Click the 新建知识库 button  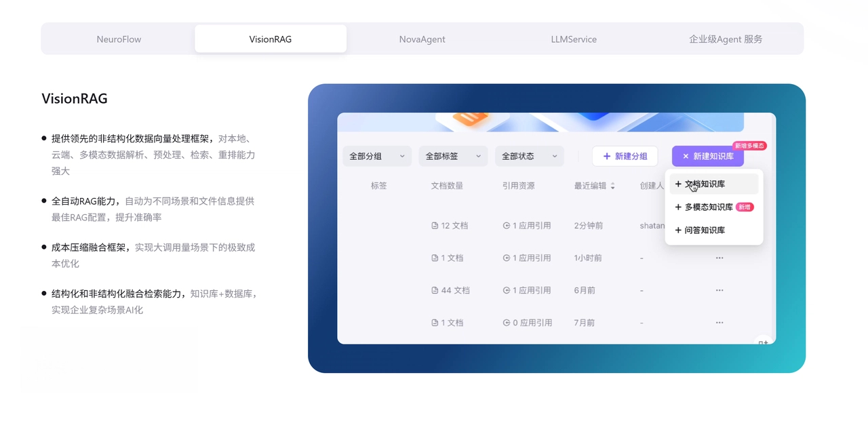pyautogui.click(x=707, y=157)
